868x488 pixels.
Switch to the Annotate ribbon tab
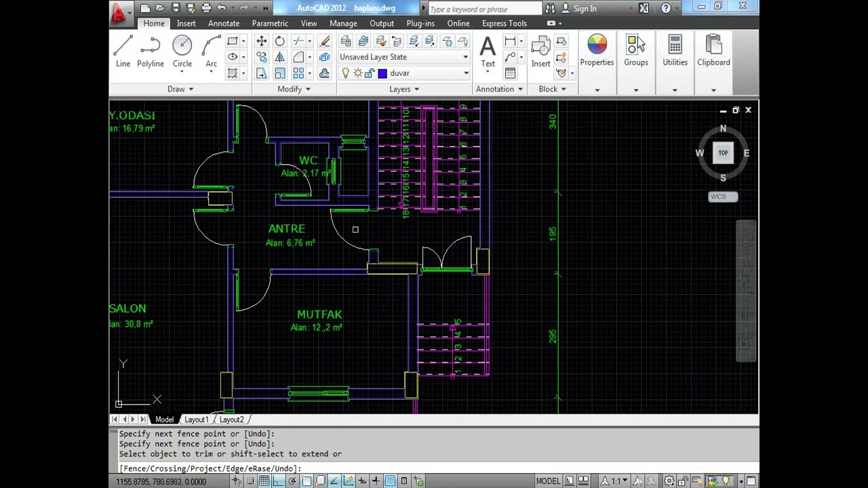pyautogui.click(x=224, y=23)
